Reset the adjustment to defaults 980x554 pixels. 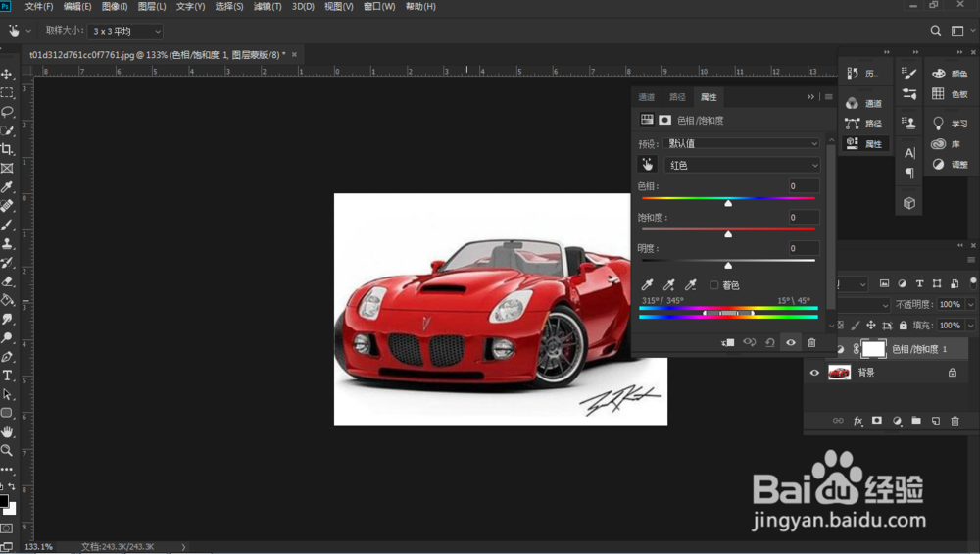pos(770,342)
